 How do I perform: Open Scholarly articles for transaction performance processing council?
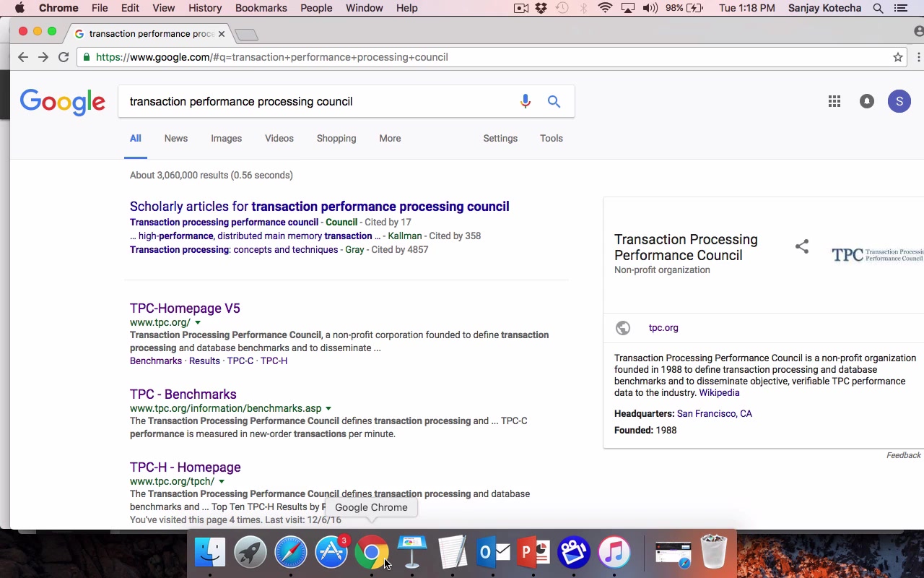click(320, 207)
